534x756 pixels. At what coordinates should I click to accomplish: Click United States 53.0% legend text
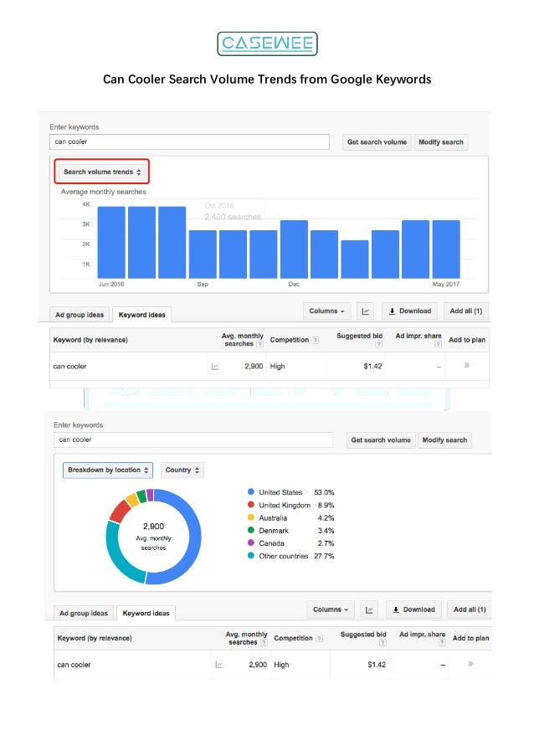tap(296, 492)
